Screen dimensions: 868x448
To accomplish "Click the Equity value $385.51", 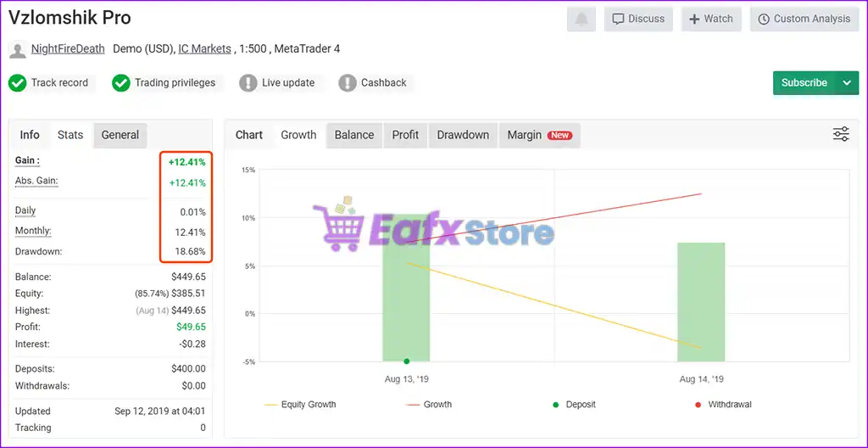I will click(x=188, y=294).
